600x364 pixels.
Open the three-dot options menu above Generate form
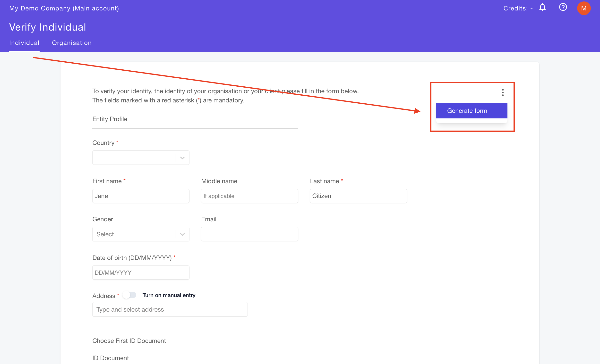tap(502, 92)
